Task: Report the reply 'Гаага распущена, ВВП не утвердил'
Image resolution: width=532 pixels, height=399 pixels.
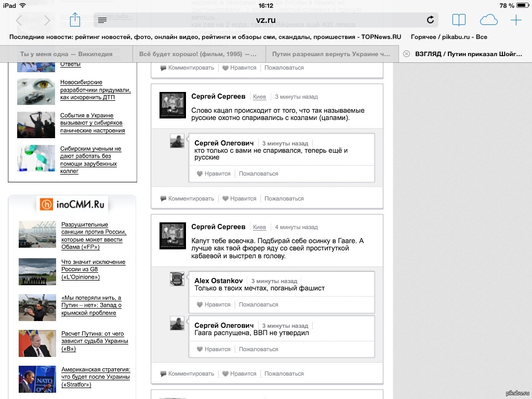Action: coord(259,349)
